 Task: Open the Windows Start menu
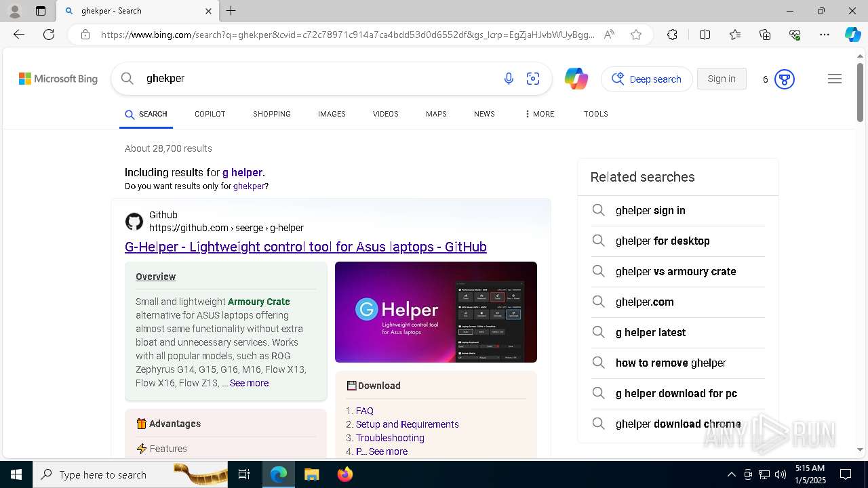point(16,474)
